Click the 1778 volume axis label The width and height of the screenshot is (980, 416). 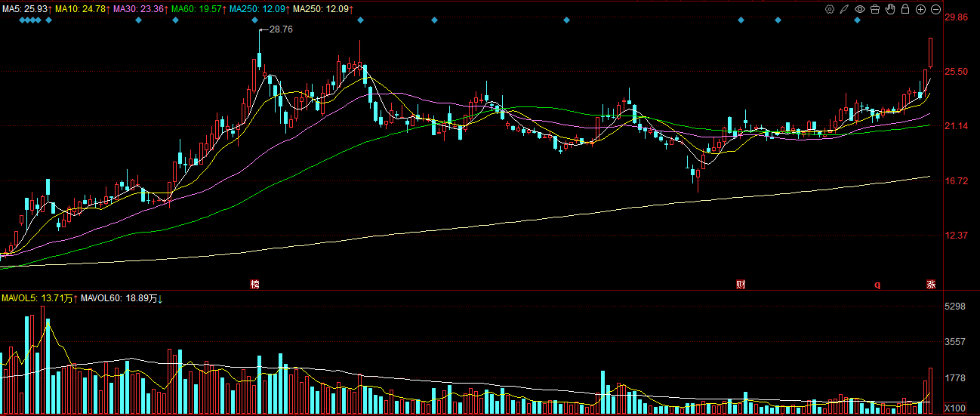tap(956, 377)
